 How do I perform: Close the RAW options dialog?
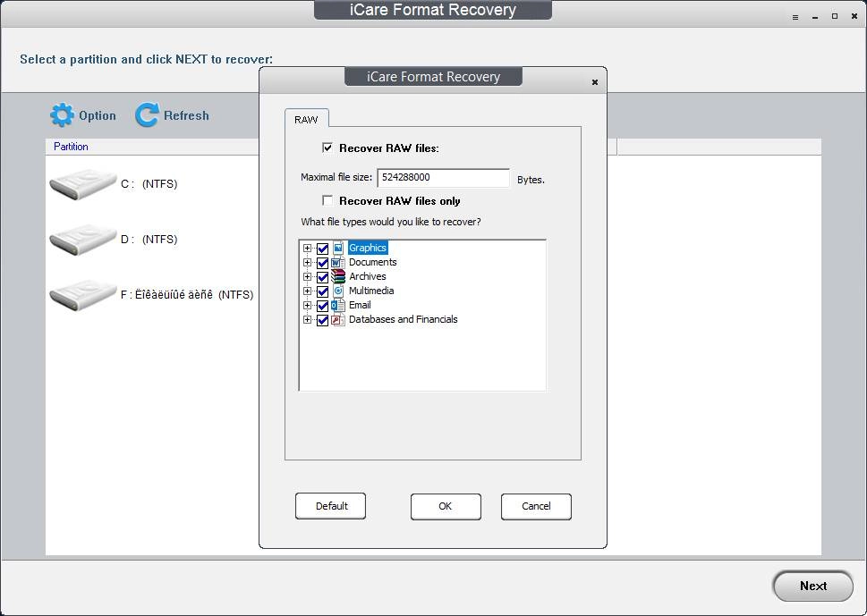(x=595, y=82)
